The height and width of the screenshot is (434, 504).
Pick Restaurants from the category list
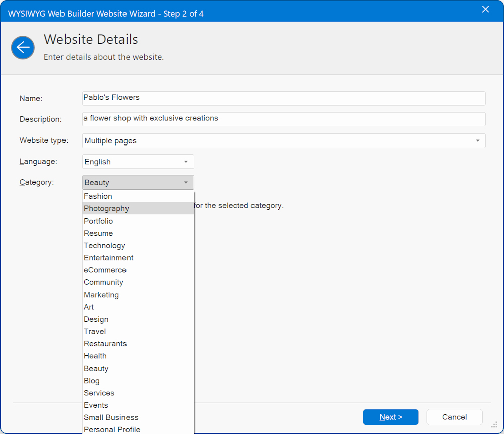105,344
